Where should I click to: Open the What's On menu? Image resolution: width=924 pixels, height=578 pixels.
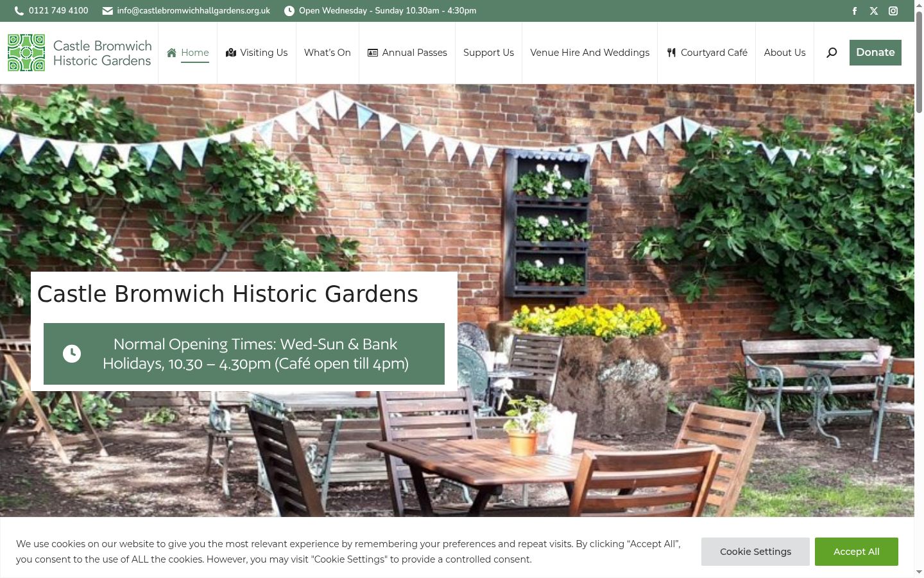pyautogui.click(x=327, y=53)
